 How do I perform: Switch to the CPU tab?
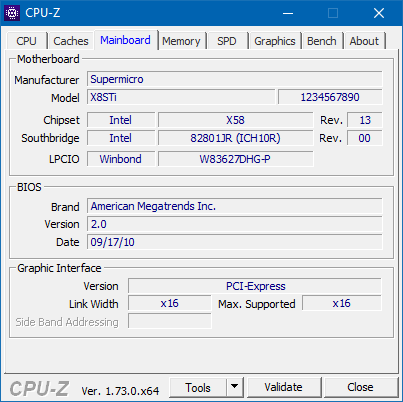[x=26, y=41]
